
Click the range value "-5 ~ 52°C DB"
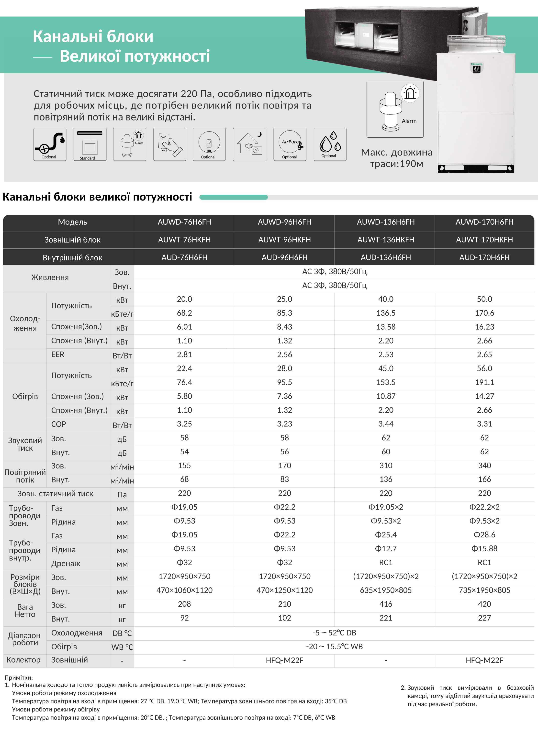334,633
